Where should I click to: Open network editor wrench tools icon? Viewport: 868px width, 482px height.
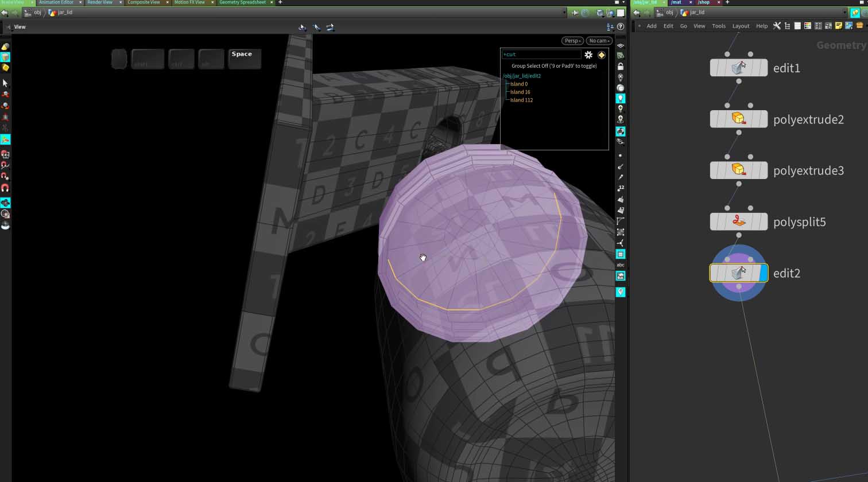tap(777, 26)
